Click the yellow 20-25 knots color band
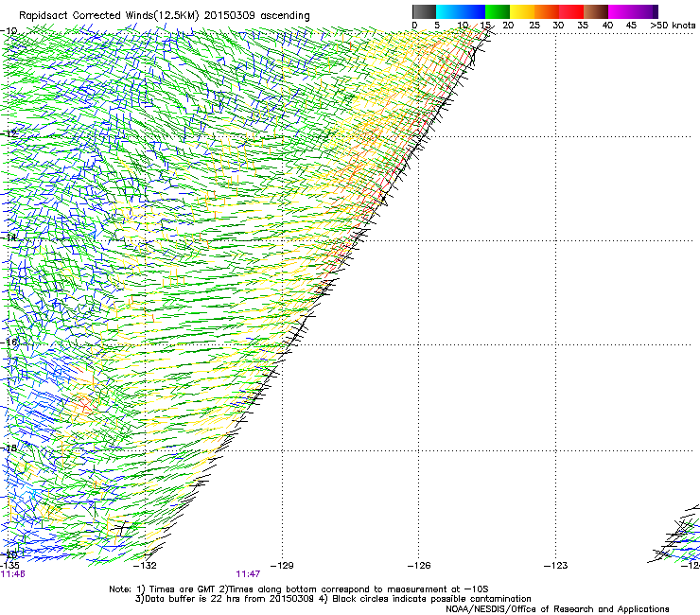 pos(522,11)
